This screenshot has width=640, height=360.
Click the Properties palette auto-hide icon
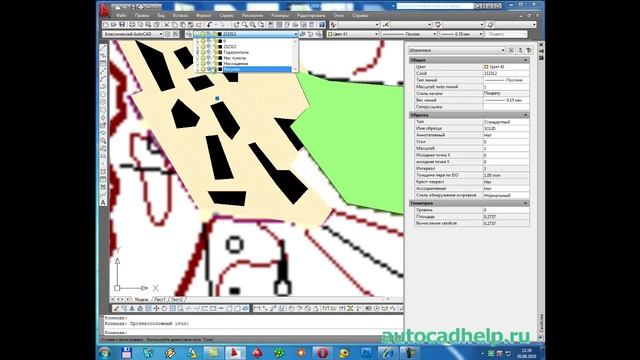tap(541, 51)
